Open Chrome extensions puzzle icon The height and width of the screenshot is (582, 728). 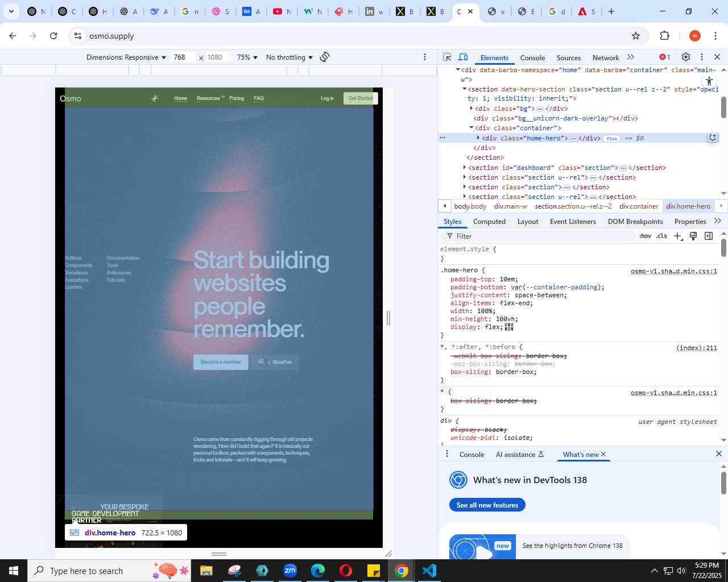(665, 36)
